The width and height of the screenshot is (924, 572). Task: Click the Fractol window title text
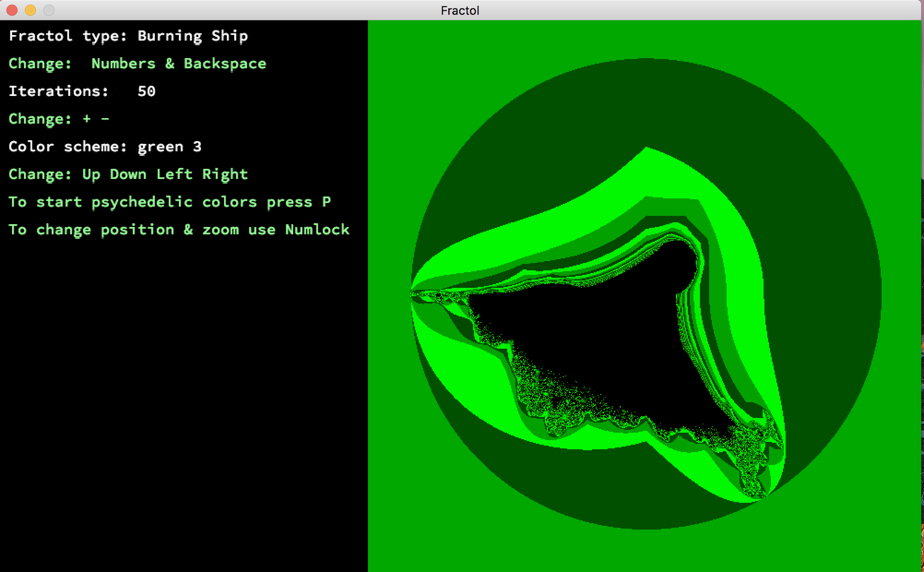point(460,11)
